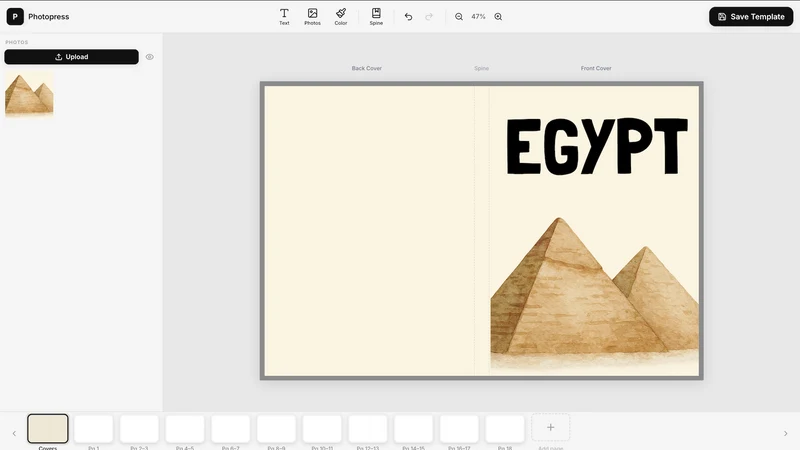Click the 47% zoom level
The image size is (800, 450).
pyautogui.click(x=478, y=17)
